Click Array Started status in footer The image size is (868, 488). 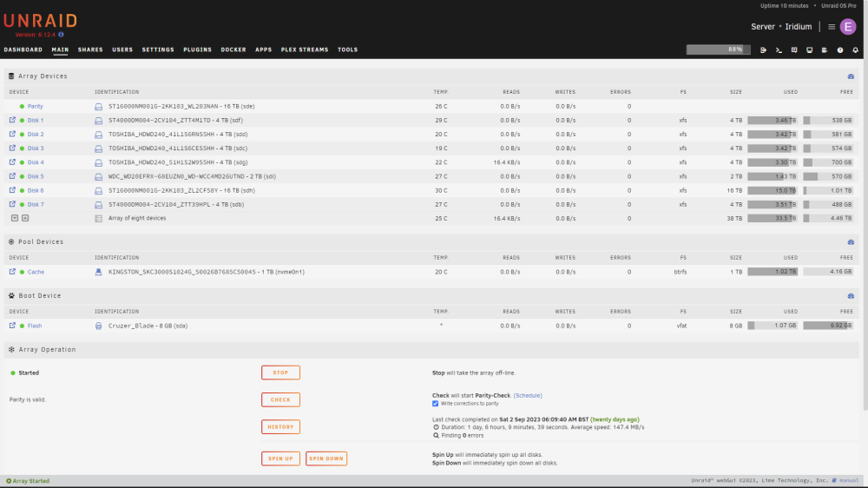tap(28, 481)
